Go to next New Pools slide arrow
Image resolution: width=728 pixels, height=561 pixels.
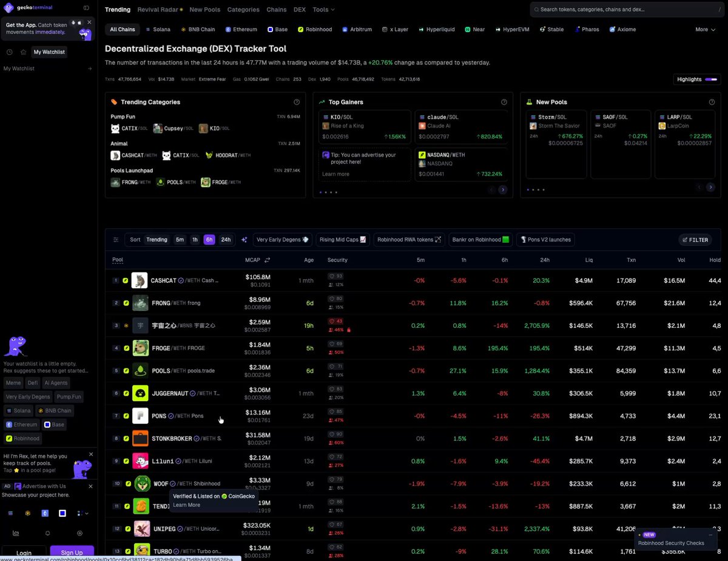pyautogui.click(x=710, y=188)
